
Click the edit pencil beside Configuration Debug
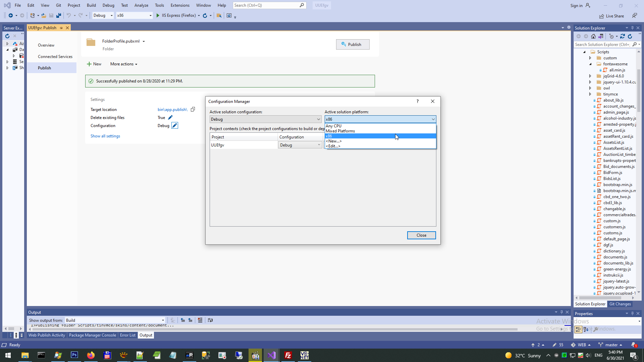[175, 126]
